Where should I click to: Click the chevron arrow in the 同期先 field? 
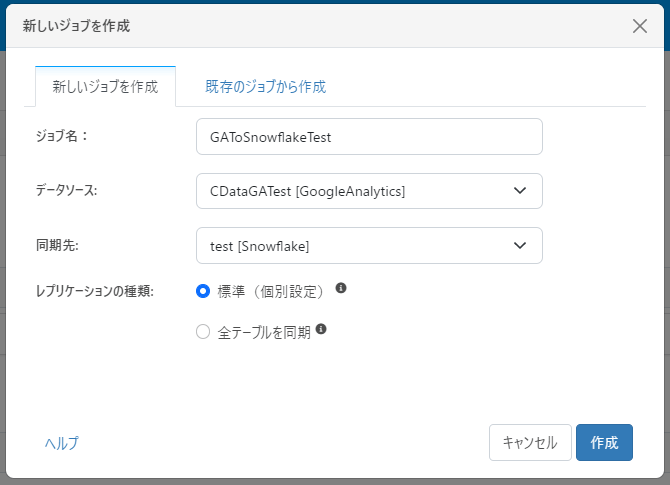[519, 245]
